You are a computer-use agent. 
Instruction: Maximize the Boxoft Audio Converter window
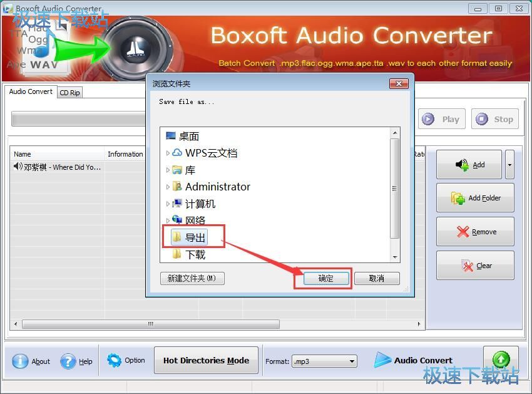tap(498, 9)
